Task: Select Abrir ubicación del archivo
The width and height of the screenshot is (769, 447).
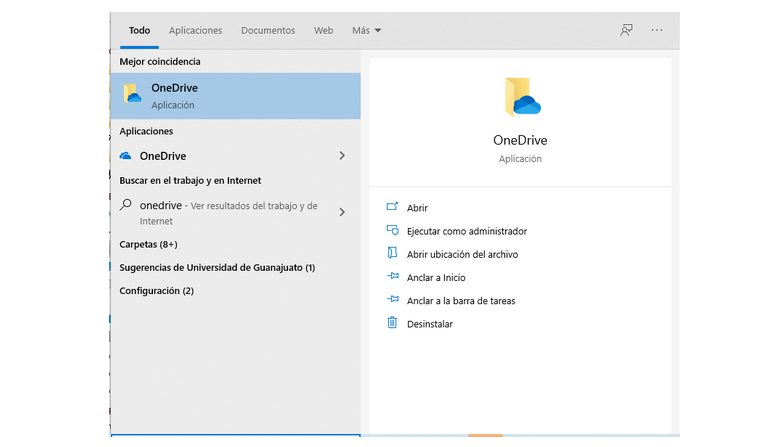Action: pyautogui.click(x=462, y=254)
